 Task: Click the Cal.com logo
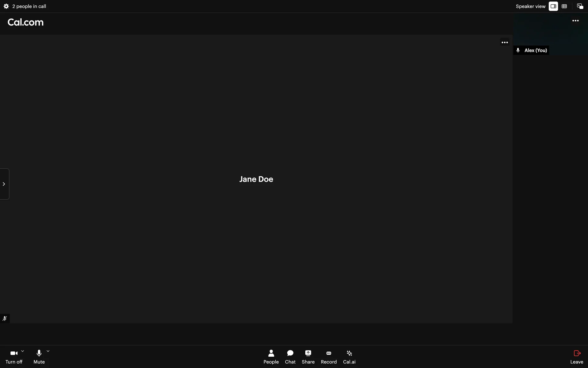[25, 22]
